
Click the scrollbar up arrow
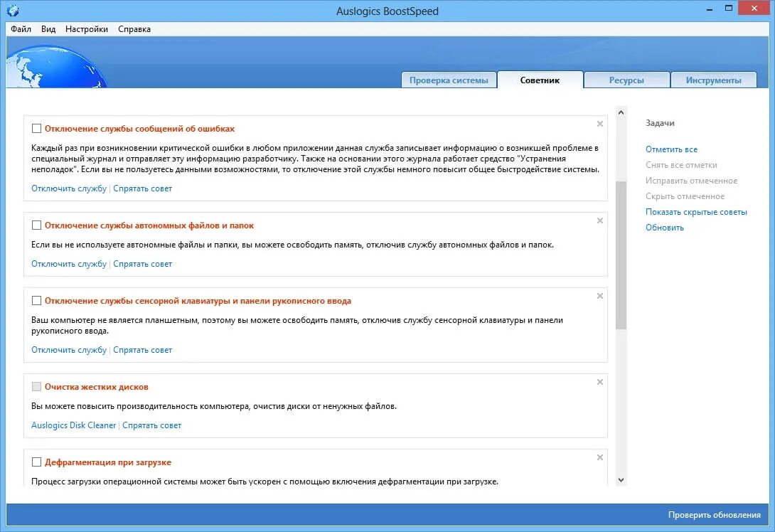[621, 112]
